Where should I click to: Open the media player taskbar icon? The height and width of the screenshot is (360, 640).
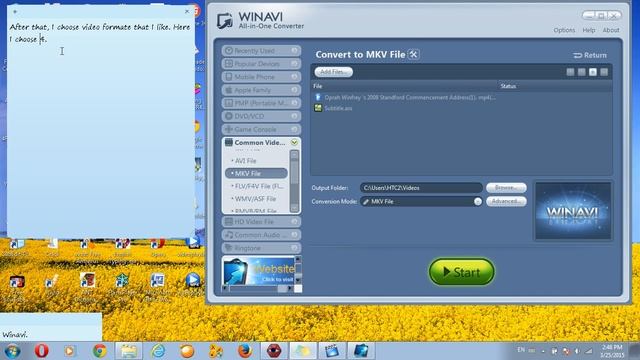[x=70, y=351]
